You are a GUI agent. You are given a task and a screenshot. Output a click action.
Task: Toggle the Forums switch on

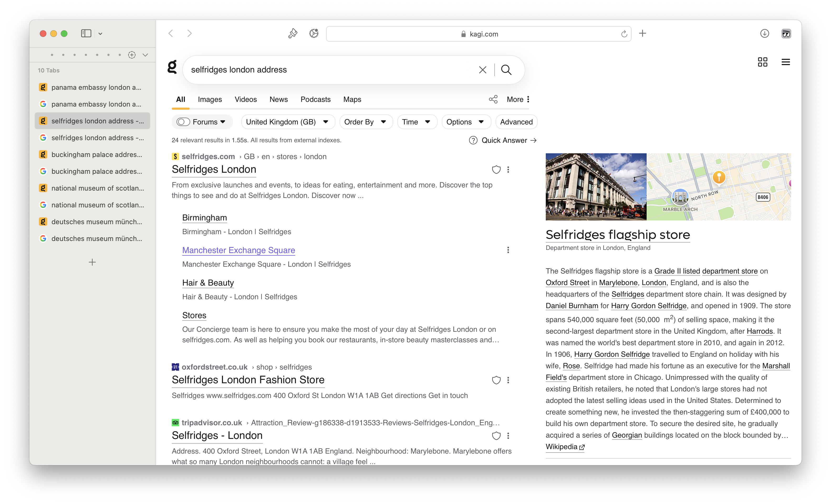point(183,122)
